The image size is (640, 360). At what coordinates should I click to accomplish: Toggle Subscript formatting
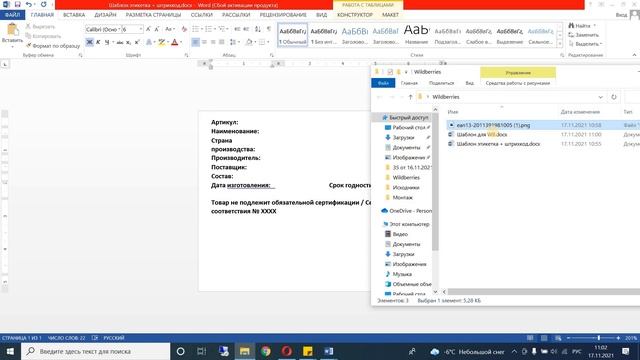pos(128,42)
